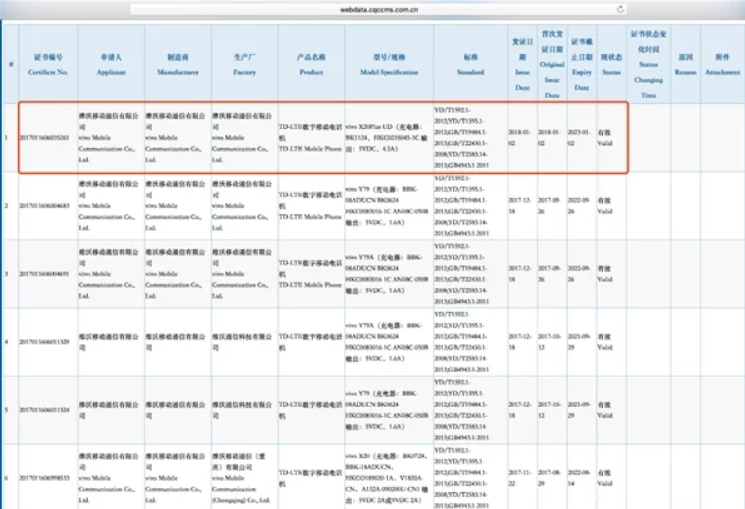Click certificate number in highlighted first row

pyautogui.click(x=44, y=138)
